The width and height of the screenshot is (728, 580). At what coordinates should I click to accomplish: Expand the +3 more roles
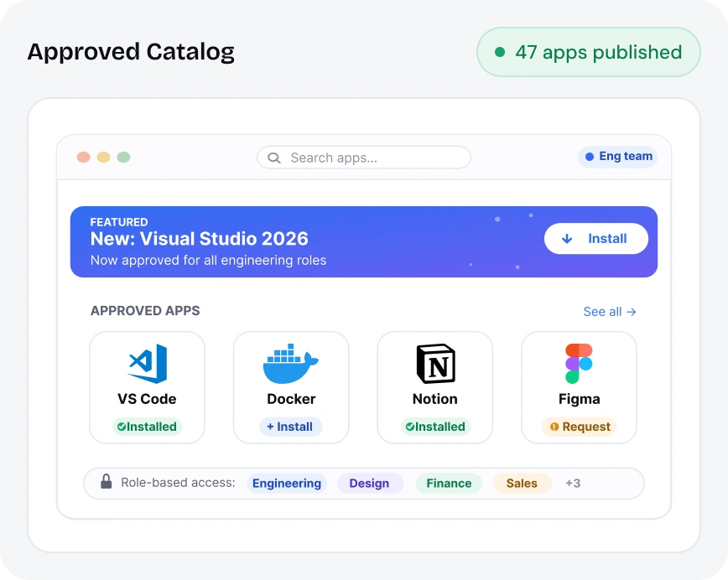tap(573, 484)
